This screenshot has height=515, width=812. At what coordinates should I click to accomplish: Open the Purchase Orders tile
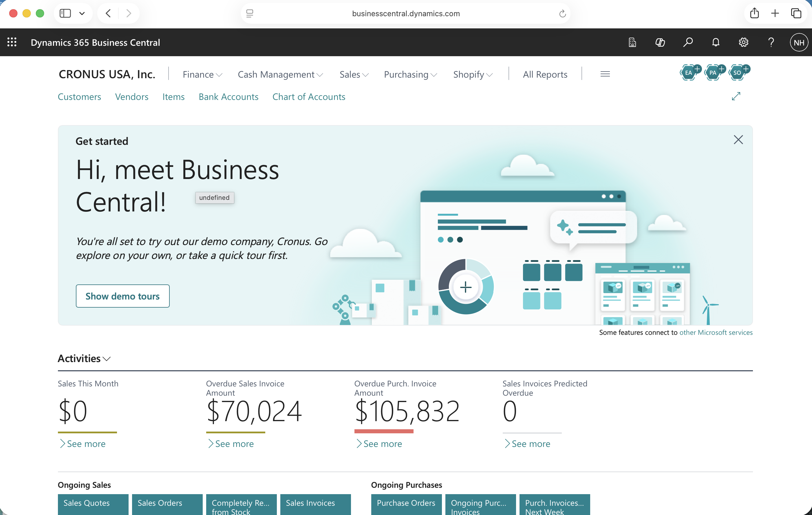(x=406, y=505)
